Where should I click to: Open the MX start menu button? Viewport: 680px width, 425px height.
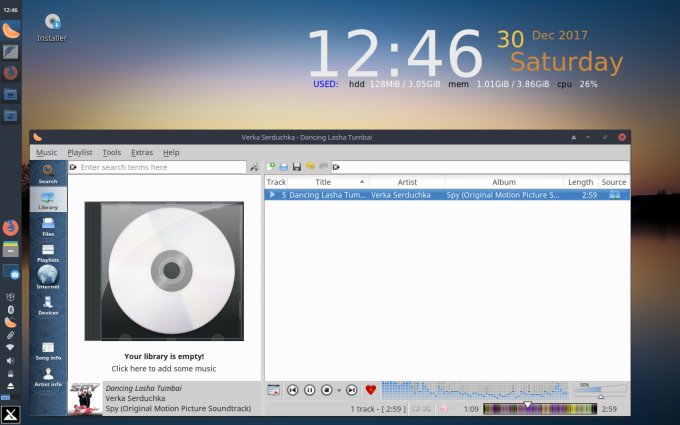[x=10, y=415]
